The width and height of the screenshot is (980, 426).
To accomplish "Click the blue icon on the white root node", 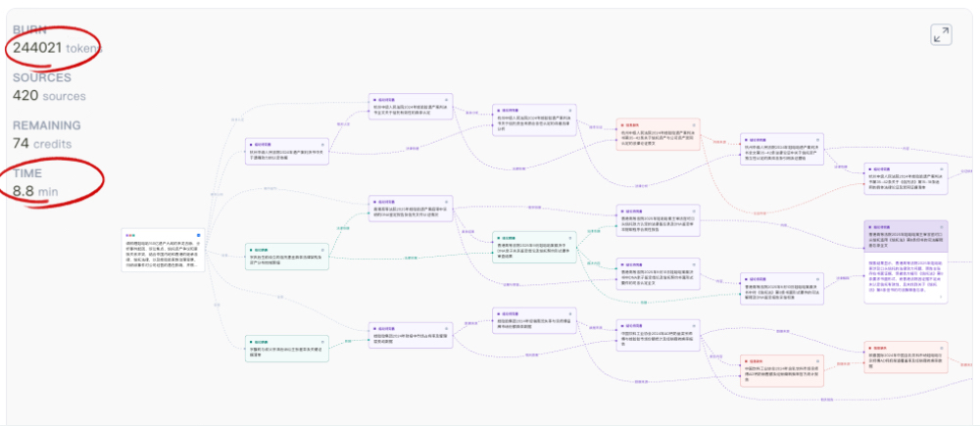I will 199,236.
